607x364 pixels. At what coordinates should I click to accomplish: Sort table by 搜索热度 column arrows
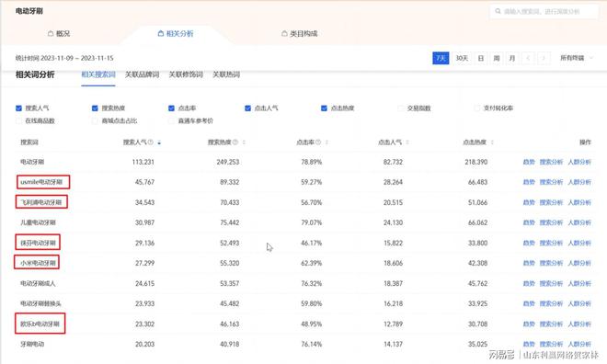[x=244, y=142]
